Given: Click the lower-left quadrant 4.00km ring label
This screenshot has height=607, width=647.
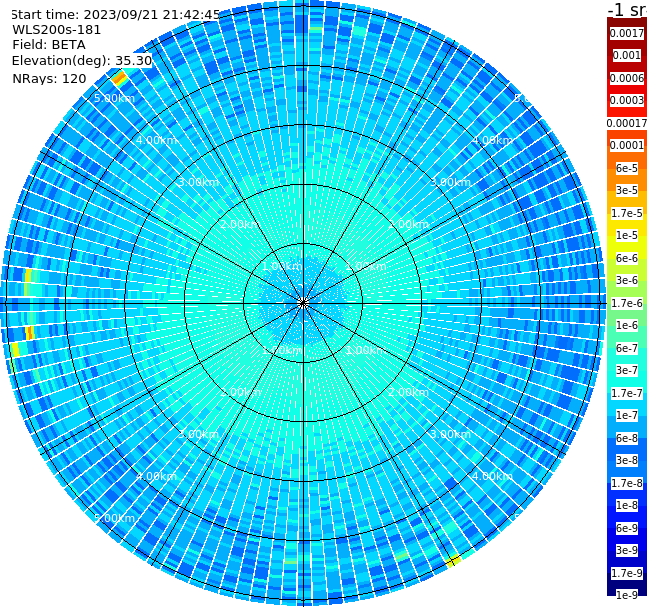Looking at the screenshot, I should [156, 476].
